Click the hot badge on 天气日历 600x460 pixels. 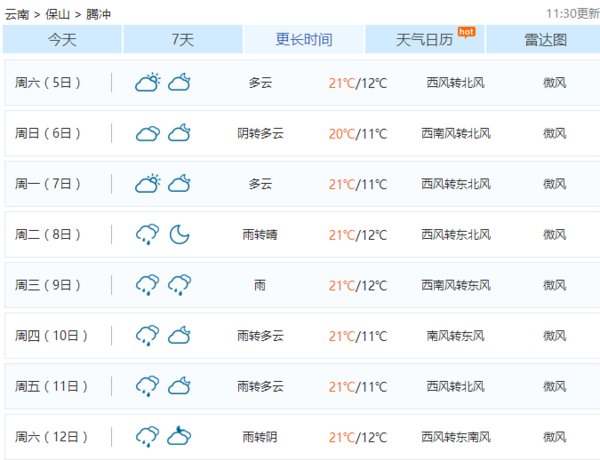(x=465, y=31)
